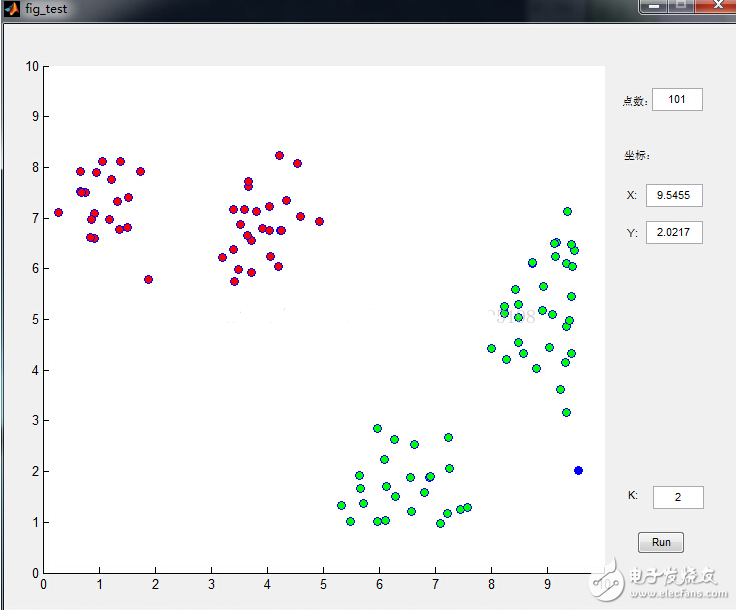Click the fig_test title text
Image resolution: width=736 pixels, height=610 pixels.
[x=48, y=8]
